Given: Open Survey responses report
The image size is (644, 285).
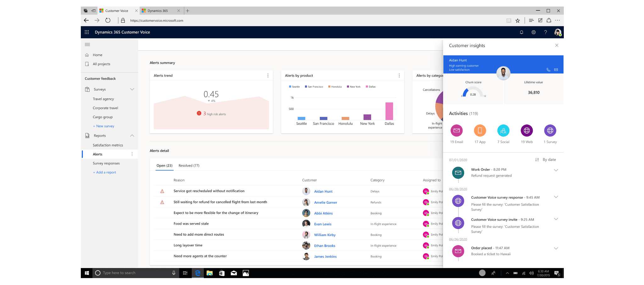Looking at the screenshot, I should coord(106,163).
